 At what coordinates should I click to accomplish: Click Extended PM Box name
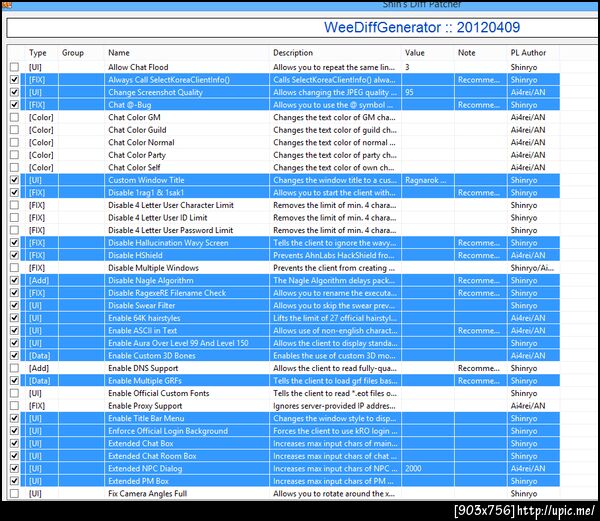139,481
